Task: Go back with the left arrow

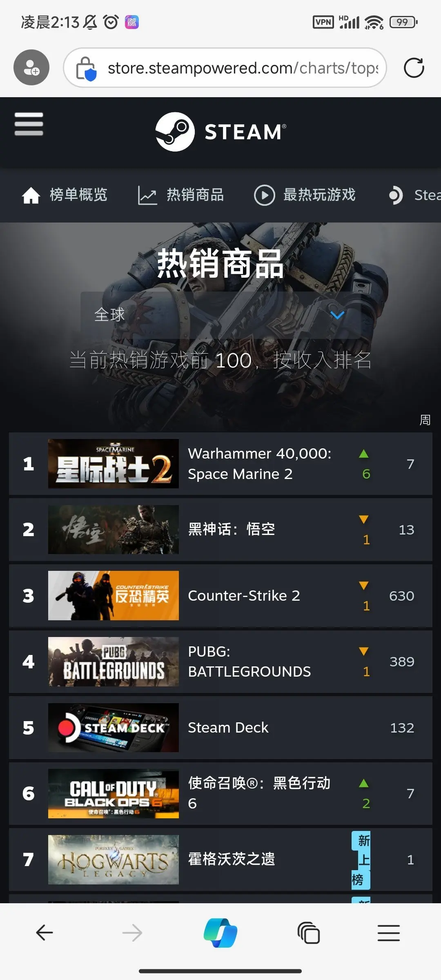Action: (45, 933)
